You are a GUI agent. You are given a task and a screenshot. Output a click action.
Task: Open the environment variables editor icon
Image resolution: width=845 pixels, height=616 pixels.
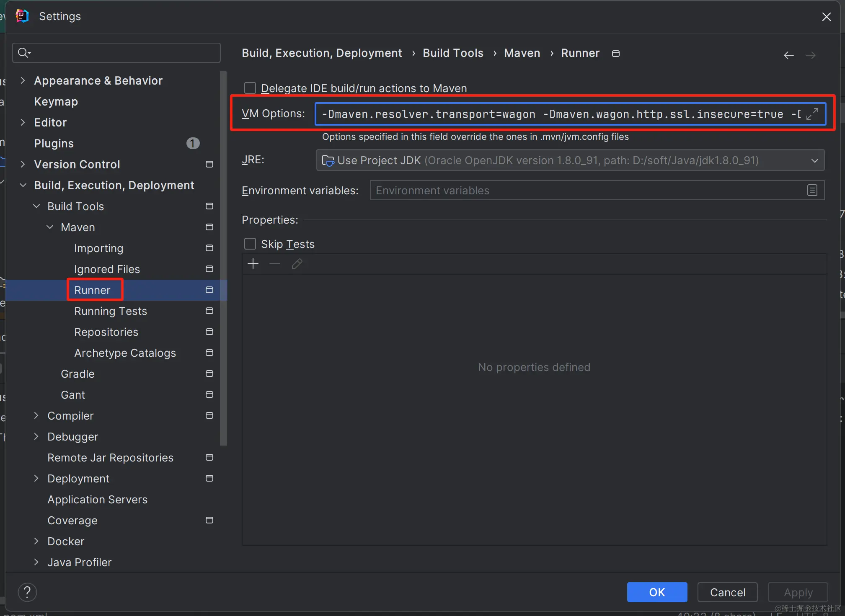812,191
